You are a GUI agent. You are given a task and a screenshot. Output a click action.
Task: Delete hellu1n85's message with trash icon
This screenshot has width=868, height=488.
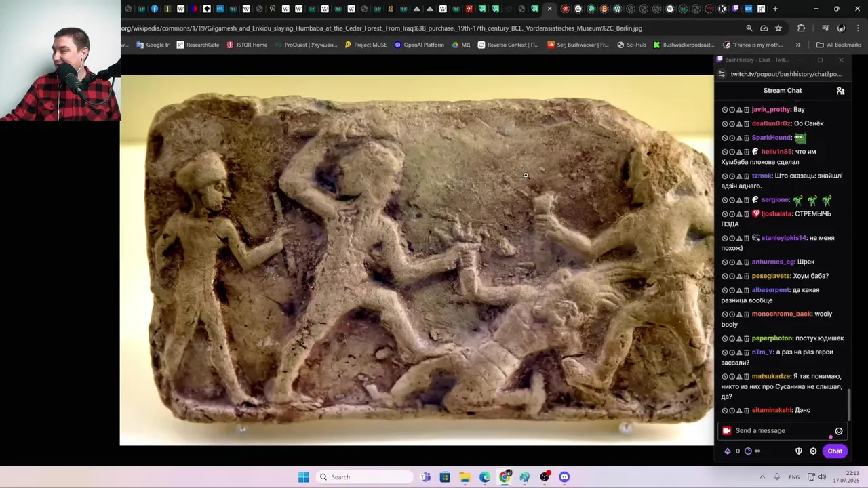[x=747, y=152]
